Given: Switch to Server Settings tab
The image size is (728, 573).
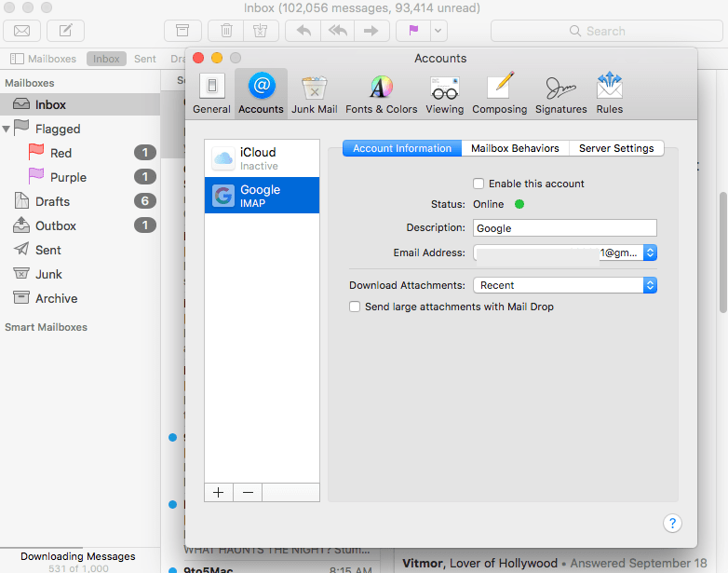Looking at the screenshot, I should click(615, 148).
